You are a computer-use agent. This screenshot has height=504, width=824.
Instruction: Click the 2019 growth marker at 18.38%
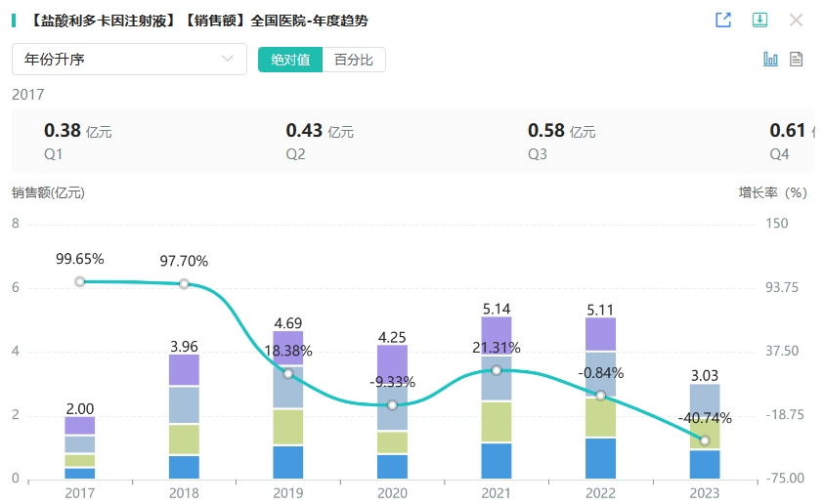pyautogui.click(x=288, y=373)
